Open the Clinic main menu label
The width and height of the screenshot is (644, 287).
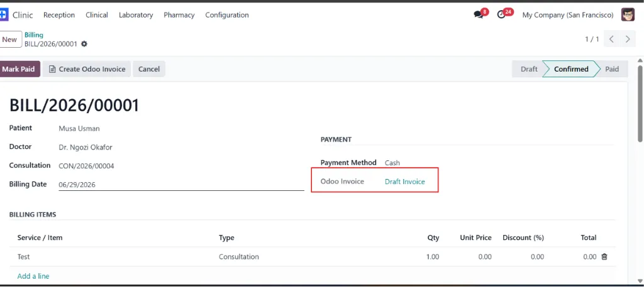(x=23, y=15)
